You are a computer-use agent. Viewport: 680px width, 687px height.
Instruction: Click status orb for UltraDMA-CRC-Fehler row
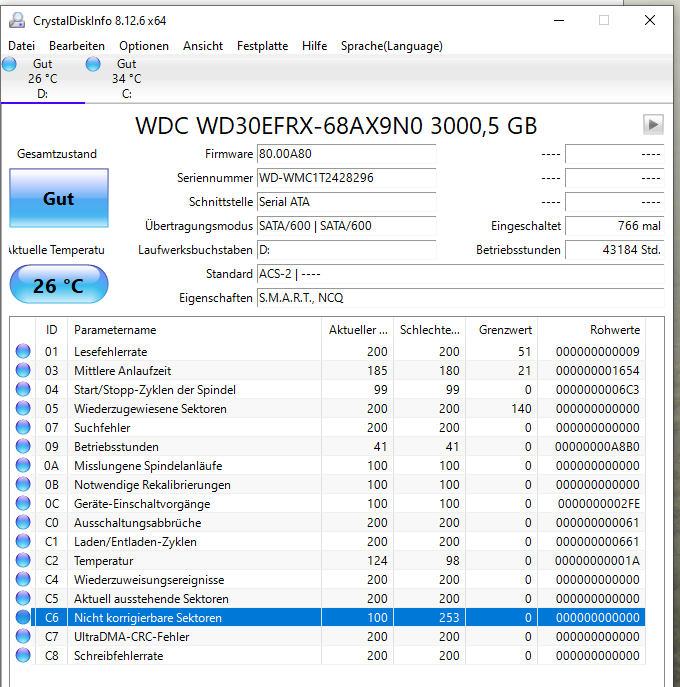coord(23,636)
